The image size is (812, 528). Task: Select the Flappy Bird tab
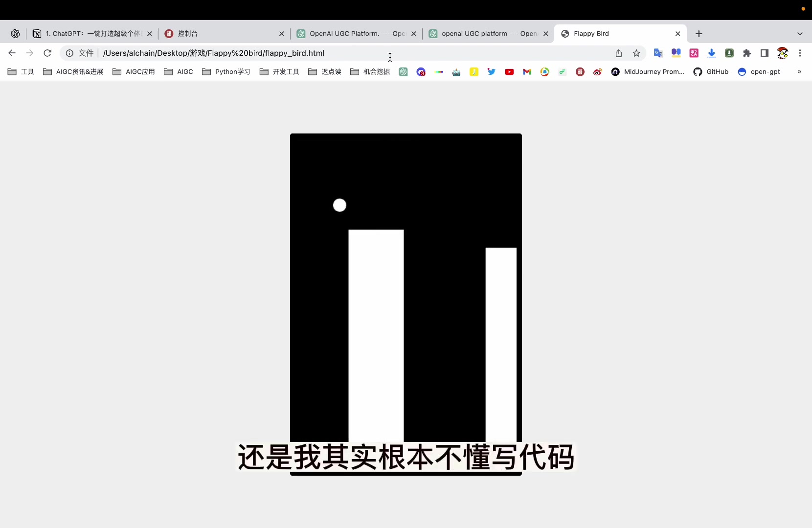coord(620,34)
